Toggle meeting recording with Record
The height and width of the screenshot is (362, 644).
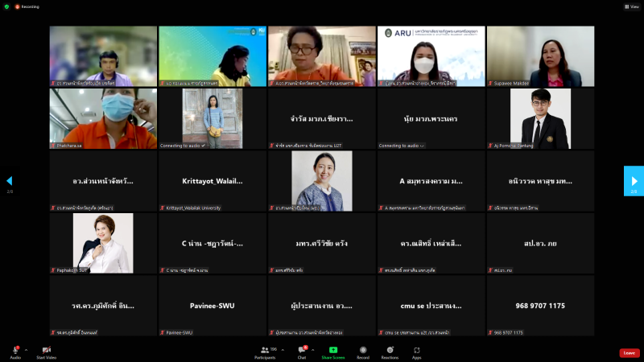tap(363, 352)
